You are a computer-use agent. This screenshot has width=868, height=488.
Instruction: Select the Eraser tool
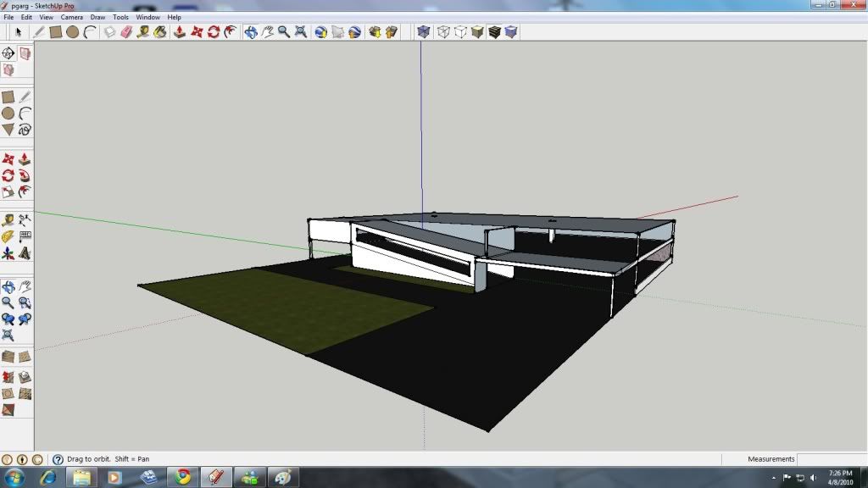pos(126,32)
